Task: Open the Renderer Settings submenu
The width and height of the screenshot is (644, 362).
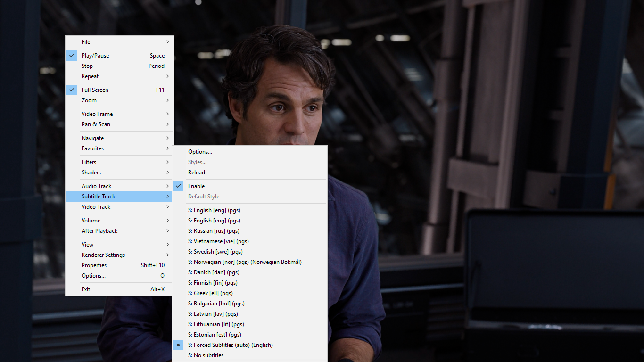Action: coord(119,255)
